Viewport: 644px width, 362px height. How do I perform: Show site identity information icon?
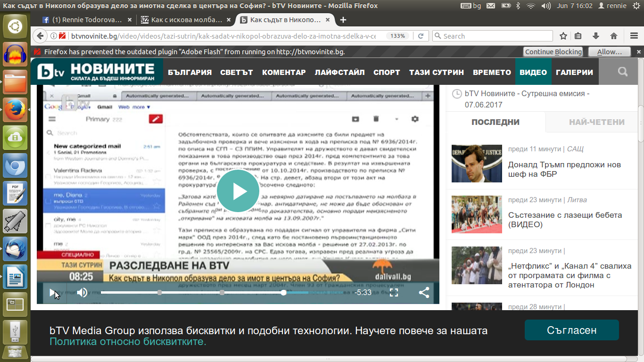[x=53, y=36]
